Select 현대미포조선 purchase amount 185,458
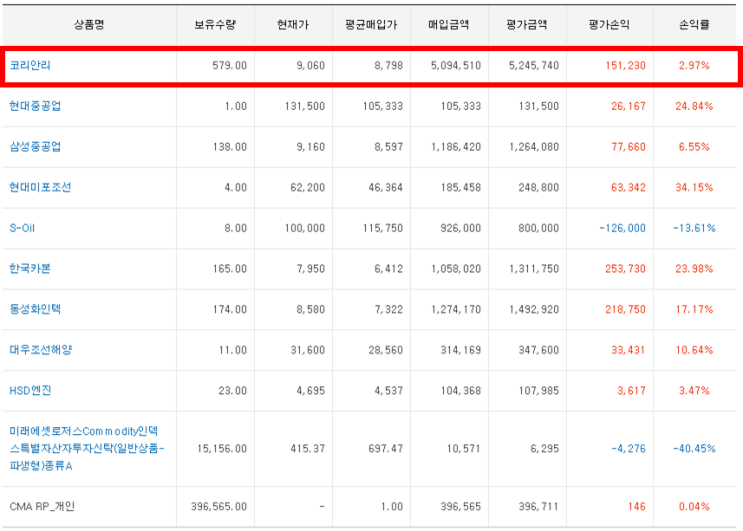Image resolution: width=743 pixels, height=531 pixels. [x=461, y=188]
